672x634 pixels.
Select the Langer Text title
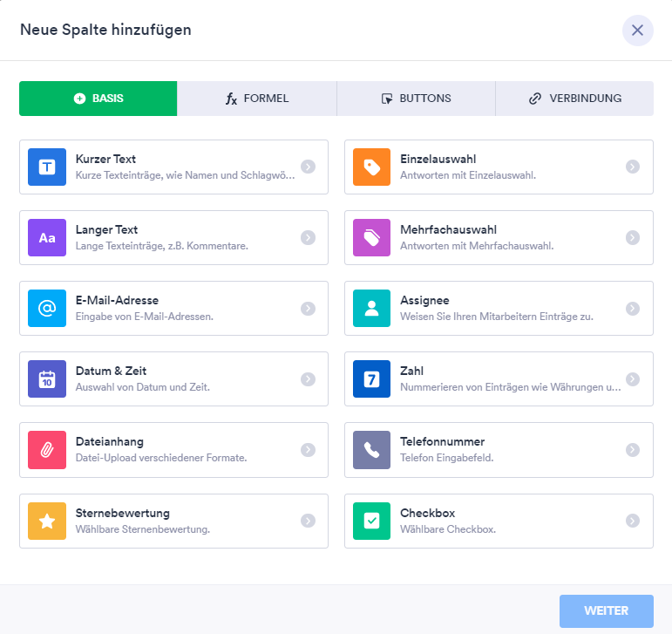(106, 229)
